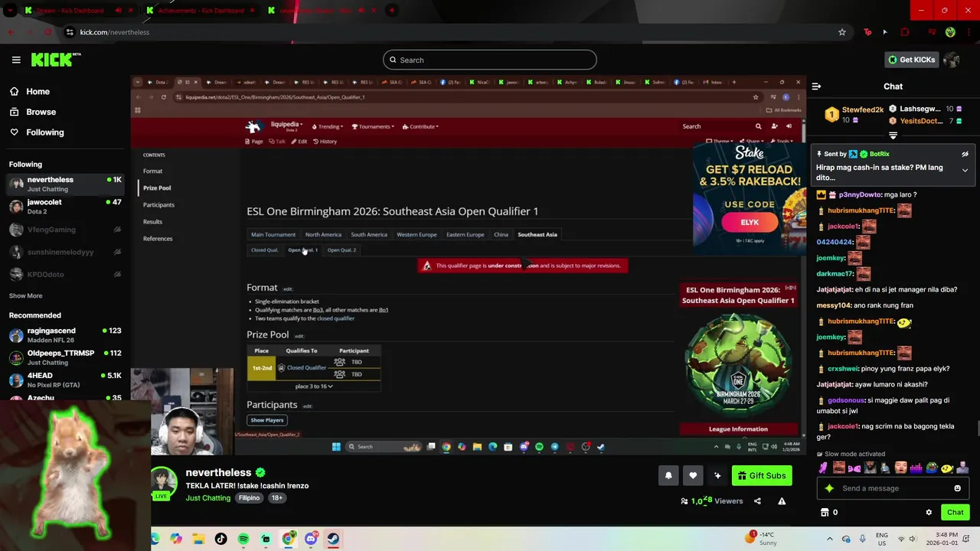Click the nevertheless channel name
980x551 pixels.
pos(218,473)
